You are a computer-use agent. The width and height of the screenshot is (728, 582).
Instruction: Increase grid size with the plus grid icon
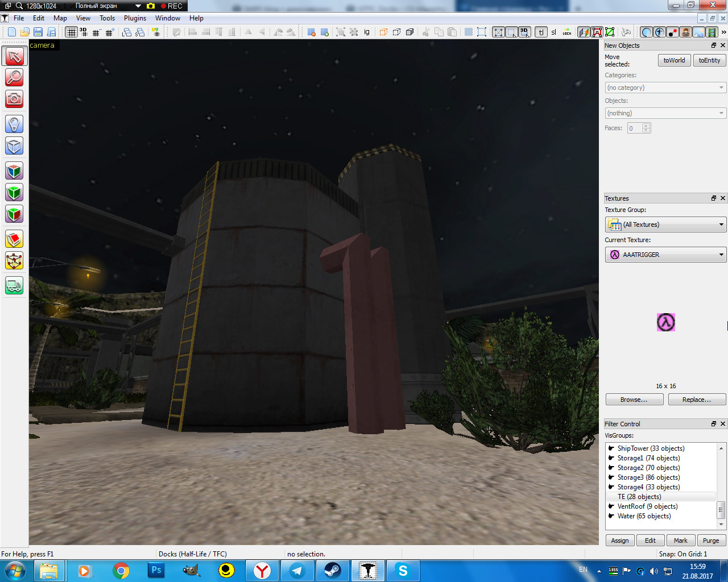tap(109, 32)
